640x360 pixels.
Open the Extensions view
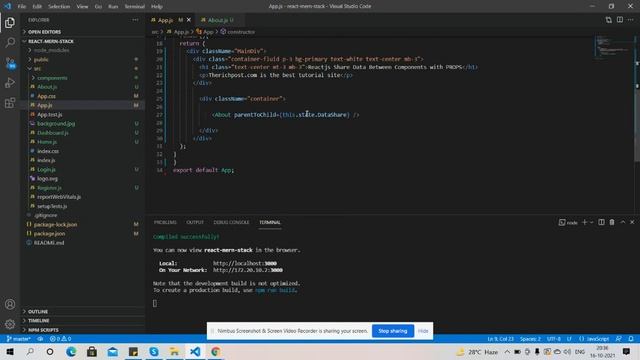click(x=10, y=103)
